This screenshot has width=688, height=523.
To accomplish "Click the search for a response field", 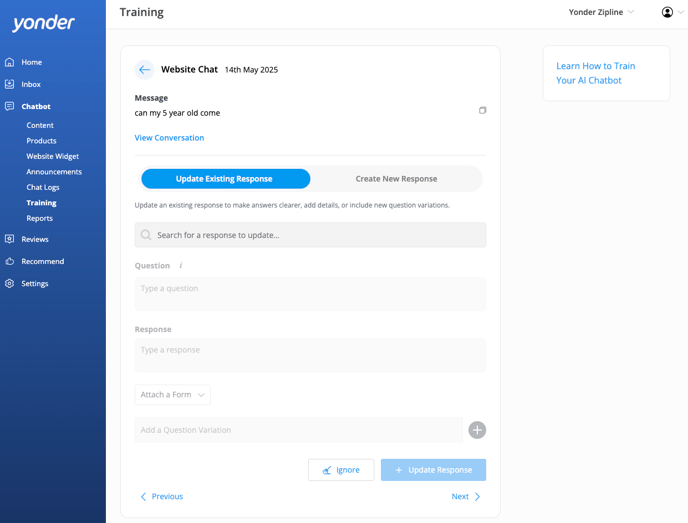I will click(x=310, y=235).
